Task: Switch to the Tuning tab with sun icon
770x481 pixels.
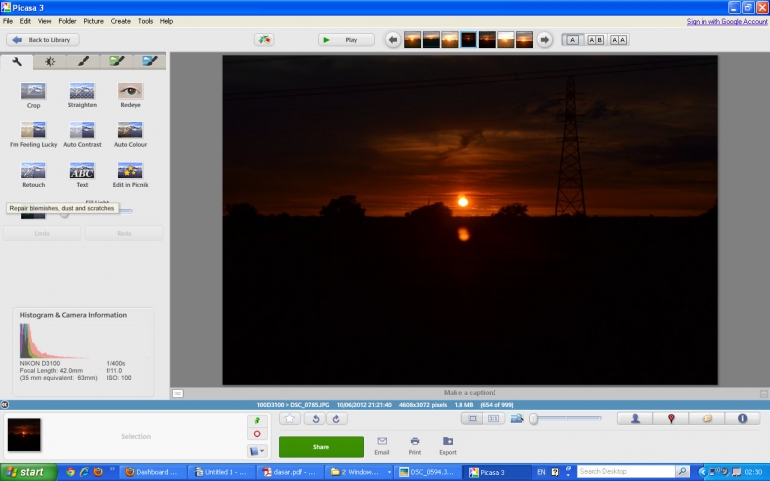Action: 51,62
